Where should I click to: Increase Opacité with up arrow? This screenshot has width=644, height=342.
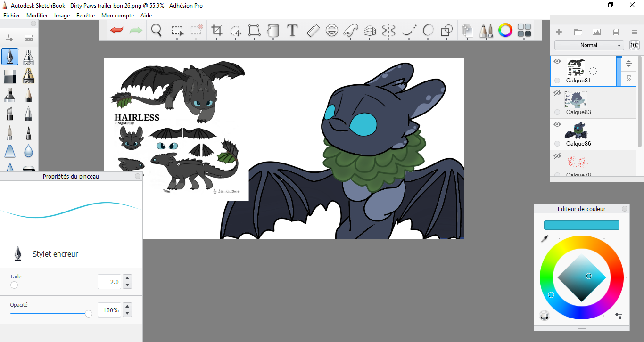pyautogui.click(x=127, y=307)
